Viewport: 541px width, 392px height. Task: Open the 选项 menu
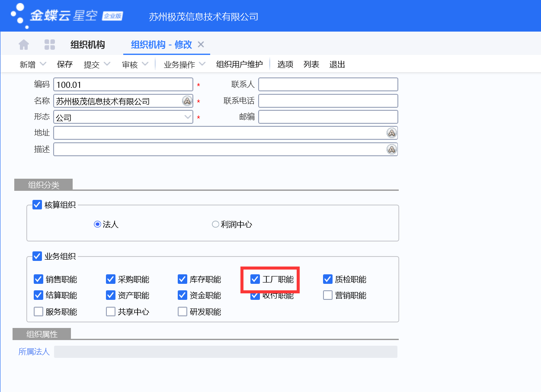(285, 64)
